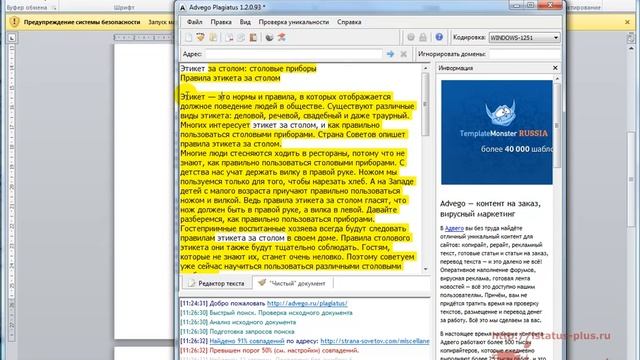Screen dimensions: 640x360
Task: Open the Правка menu
Action: [x=221, y=22]
